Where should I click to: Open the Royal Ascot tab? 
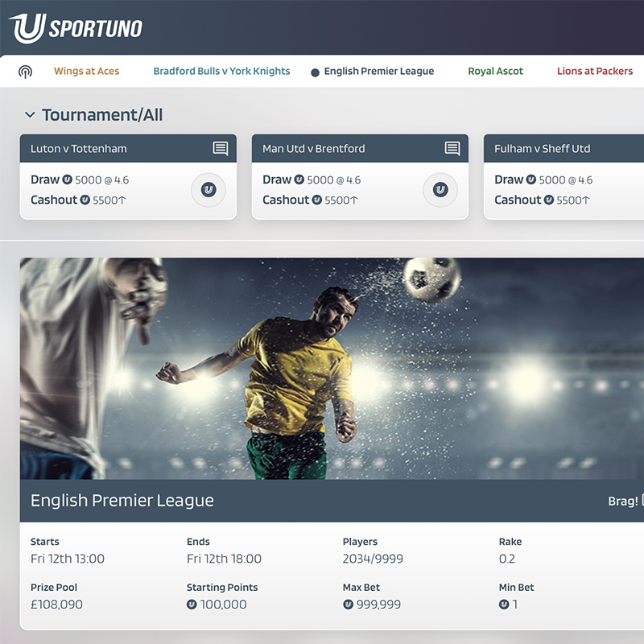coord(495,71)
